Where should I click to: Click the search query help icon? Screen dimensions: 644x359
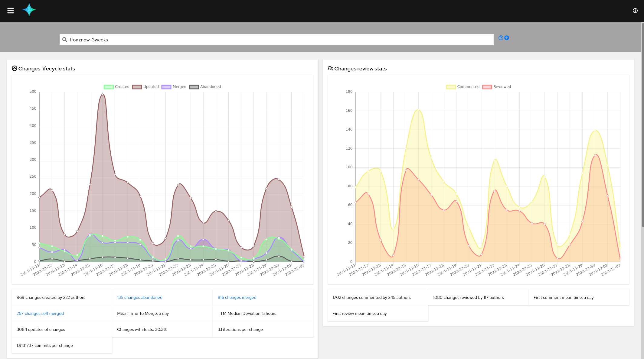[x=501, y=38]
